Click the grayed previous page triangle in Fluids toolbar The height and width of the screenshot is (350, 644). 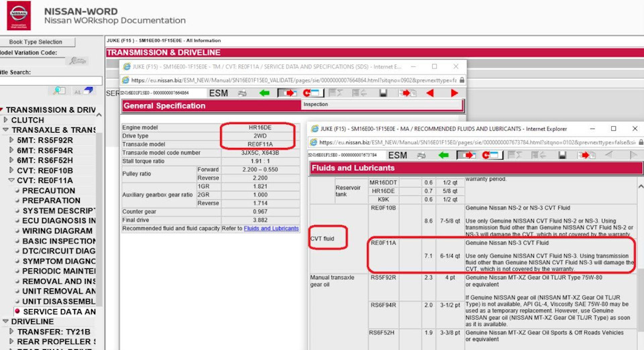(x=609, y=155)
